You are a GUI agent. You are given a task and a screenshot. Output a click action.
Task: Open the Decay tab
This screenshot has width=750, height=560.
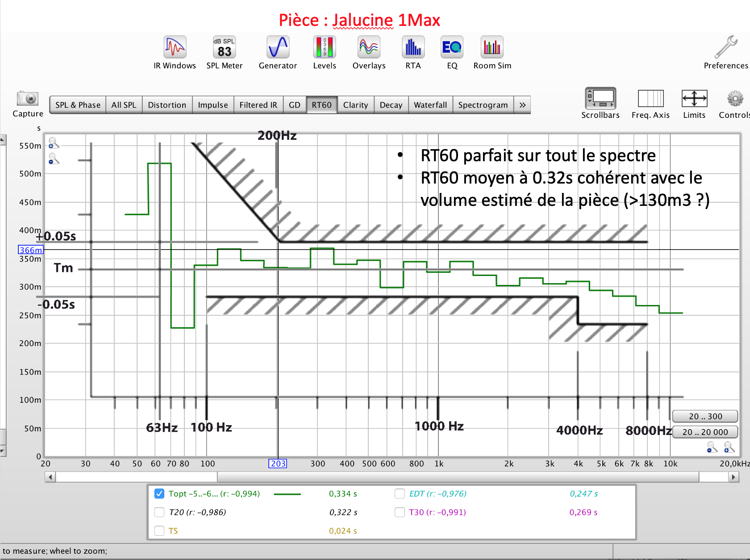391,105
